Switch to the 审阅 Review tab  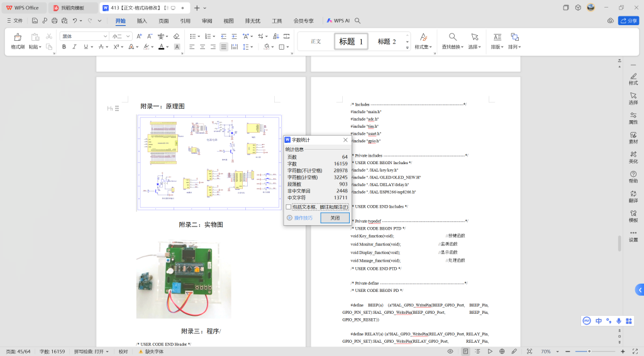click(207, 21)
